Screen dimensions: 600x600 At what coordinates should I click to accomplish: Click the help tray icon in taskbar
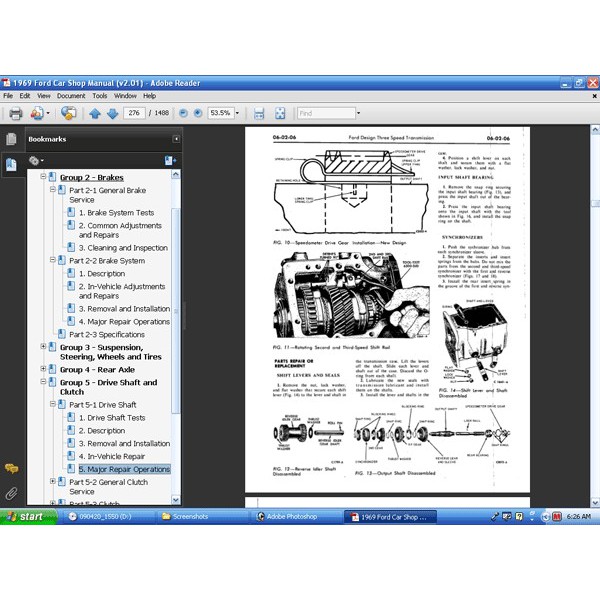tap(519, 517)
